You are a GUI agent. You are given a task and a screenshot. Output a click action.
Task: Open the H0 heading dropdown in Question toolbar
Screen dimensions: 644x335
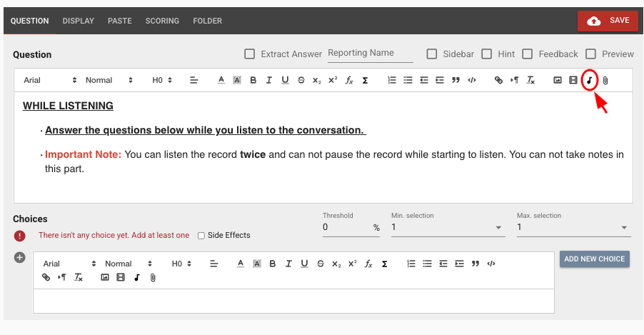tap(162, 80)
